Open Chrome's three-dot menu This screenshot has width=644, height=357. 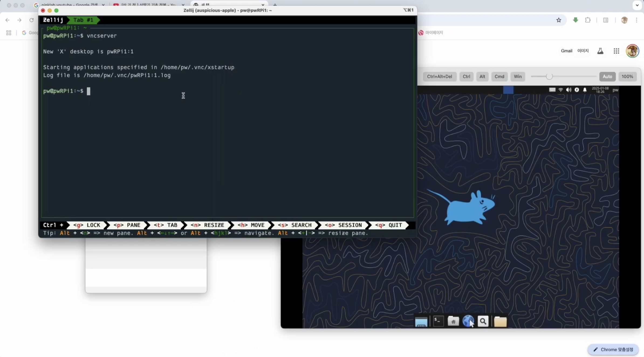636,20
